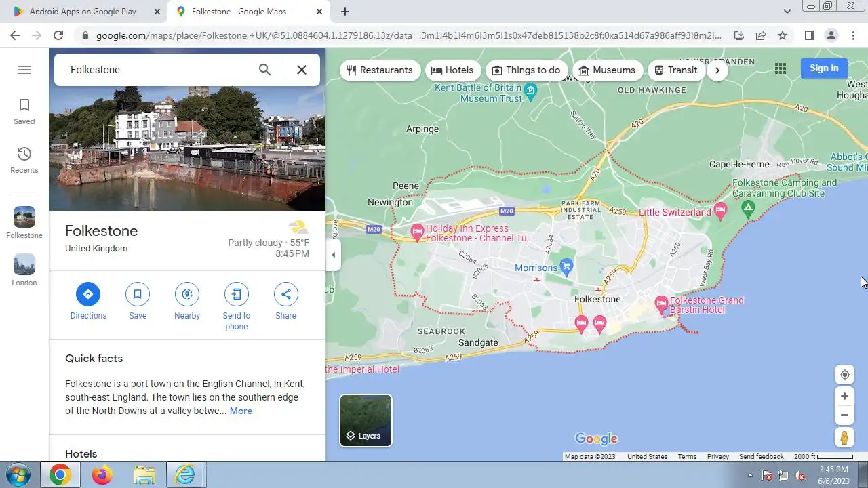Clear the Folkestone search with X

tap(302, 70)
